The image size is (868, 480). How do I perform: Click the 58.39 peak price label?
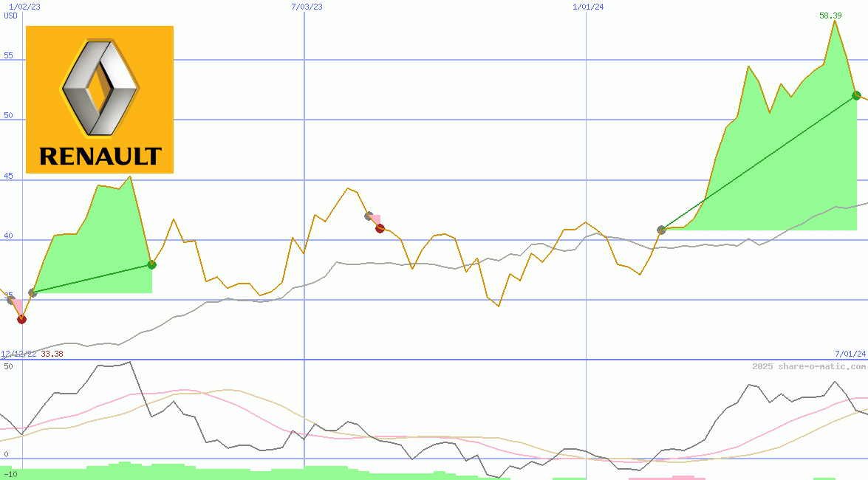point(830,16)
